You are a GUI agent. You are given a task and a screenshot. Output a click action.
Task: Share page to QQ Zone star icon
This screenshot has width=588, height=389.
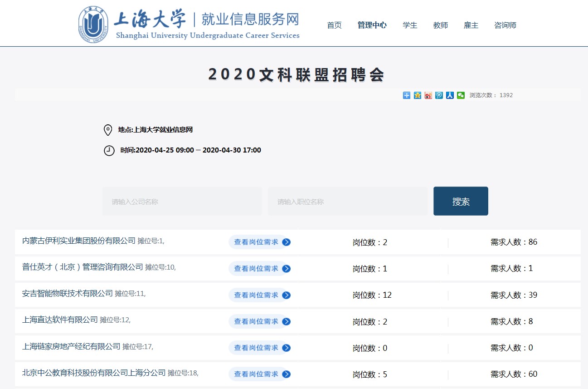click(418, 95)
